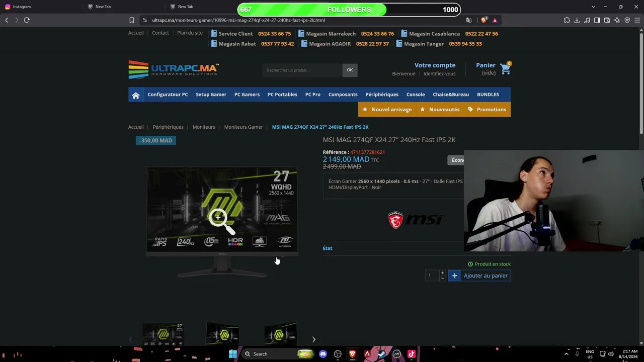Show hidden system tray icons
The height and width of the screenshot is (362, 644).
pyautogui.click(x=566, y=354)
